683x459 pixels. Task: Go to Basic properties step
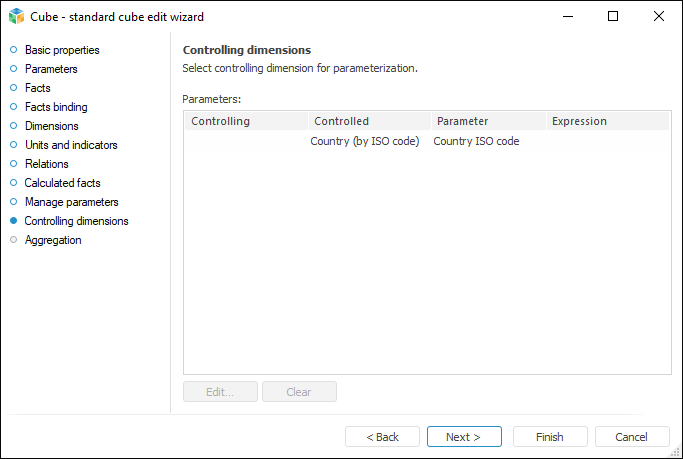pyautogui.click(x=61, y=50)
